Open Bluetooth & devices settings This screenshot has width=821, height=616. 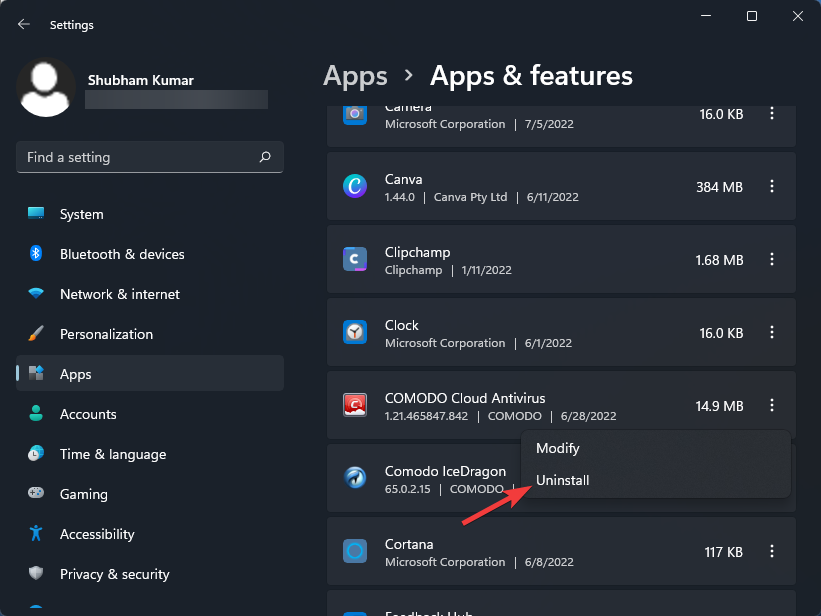122,254
